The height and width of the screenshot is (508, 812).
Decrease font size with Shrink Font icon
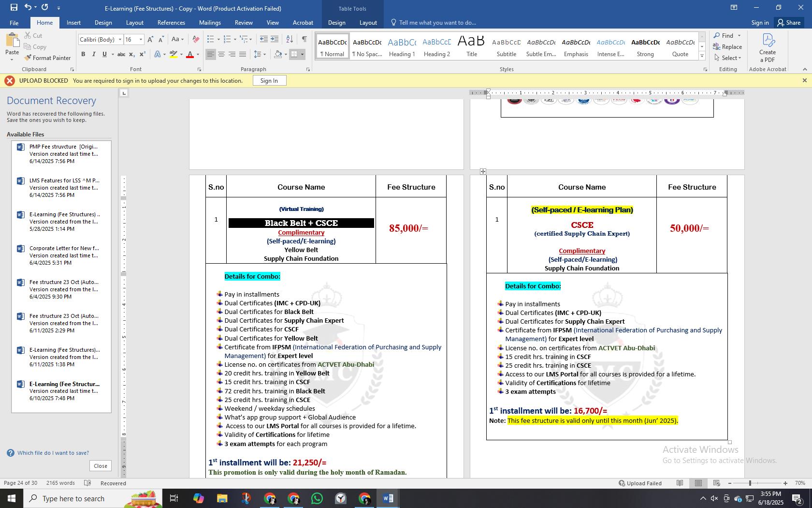coord(161,40)
